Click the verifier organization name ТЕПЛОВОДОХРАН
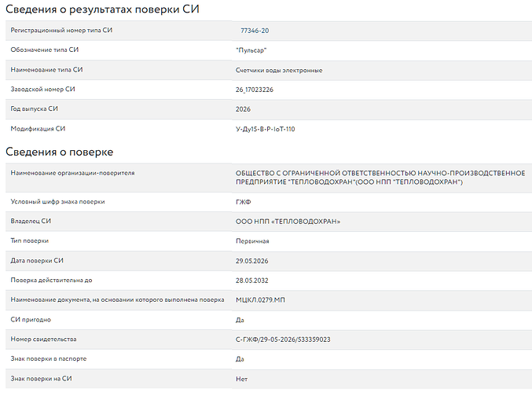 point(380,178)
